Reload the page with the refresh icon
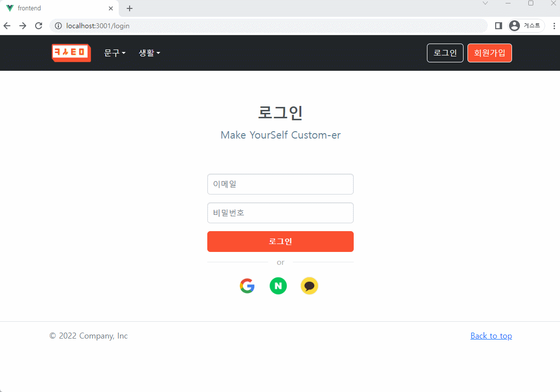 pyautogui.click(x=39, y=26)
